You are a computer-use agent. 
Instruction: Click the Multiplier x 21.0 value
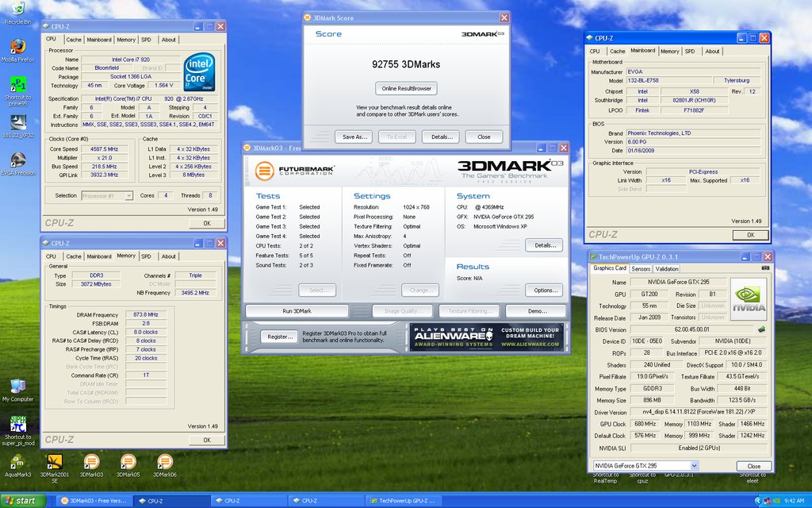(104, 158)
